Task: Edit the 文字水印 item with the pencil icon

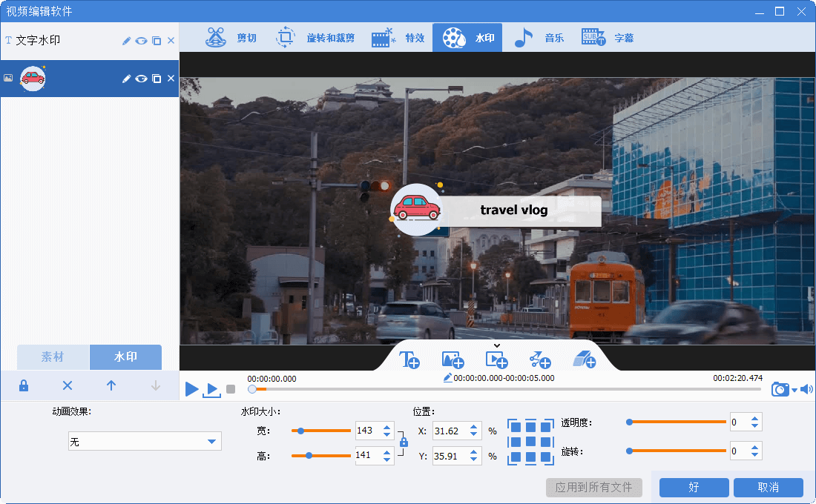Action: coord(126,41)
